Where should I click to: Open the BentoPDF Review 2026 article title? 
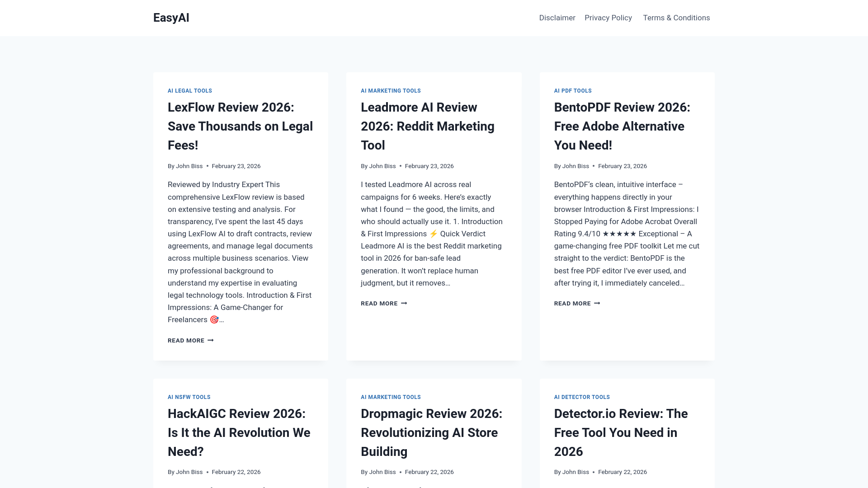622,126
